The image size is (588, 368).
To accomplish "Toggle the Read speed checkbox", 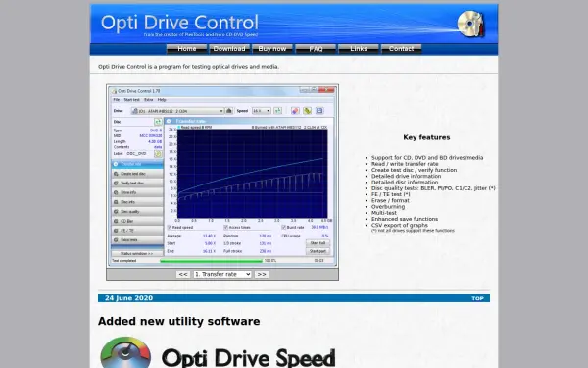I will coord(170,228).
